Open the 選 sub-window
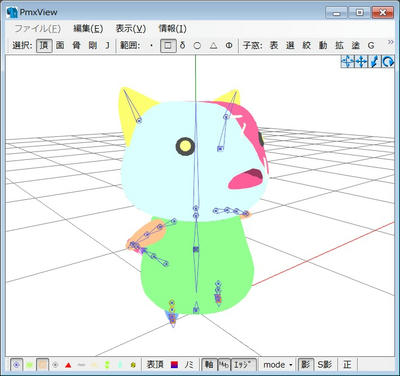400x376 pixels. (290, 45)
